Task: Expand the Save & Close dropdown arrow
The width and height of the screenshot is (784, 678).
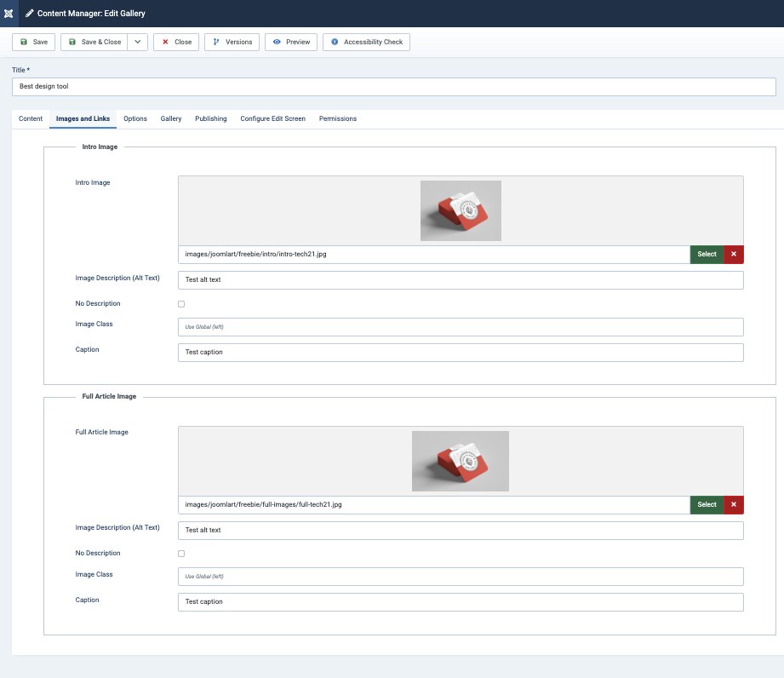Action: [x=138, y=42]
